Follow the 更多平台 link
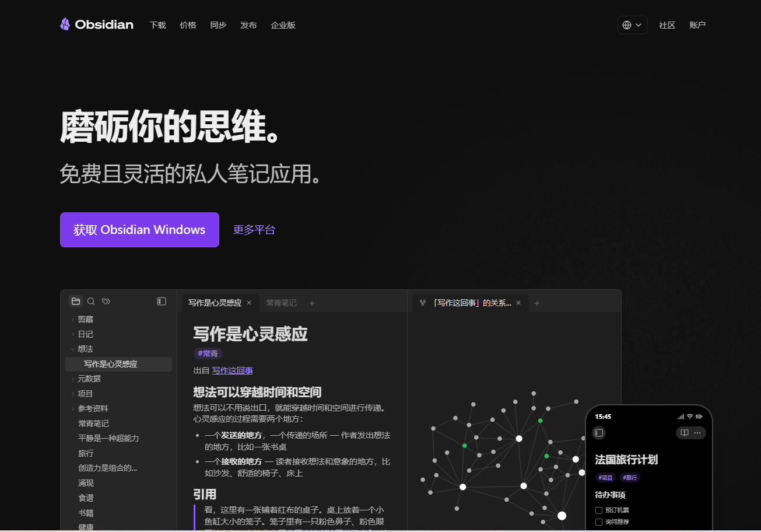Screen dimensions: 761x532 [254, 230]
